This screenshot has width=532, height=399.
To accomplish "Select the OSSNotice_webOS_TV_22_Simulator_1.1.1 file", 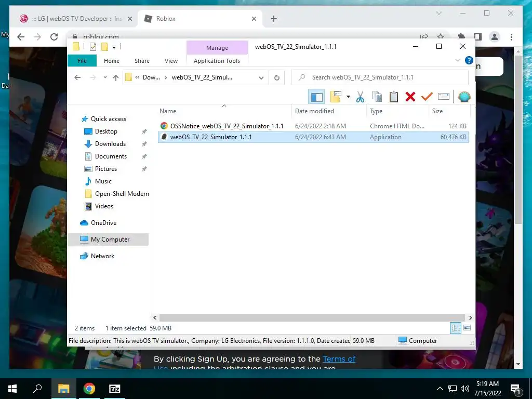I will coord(313,126).
